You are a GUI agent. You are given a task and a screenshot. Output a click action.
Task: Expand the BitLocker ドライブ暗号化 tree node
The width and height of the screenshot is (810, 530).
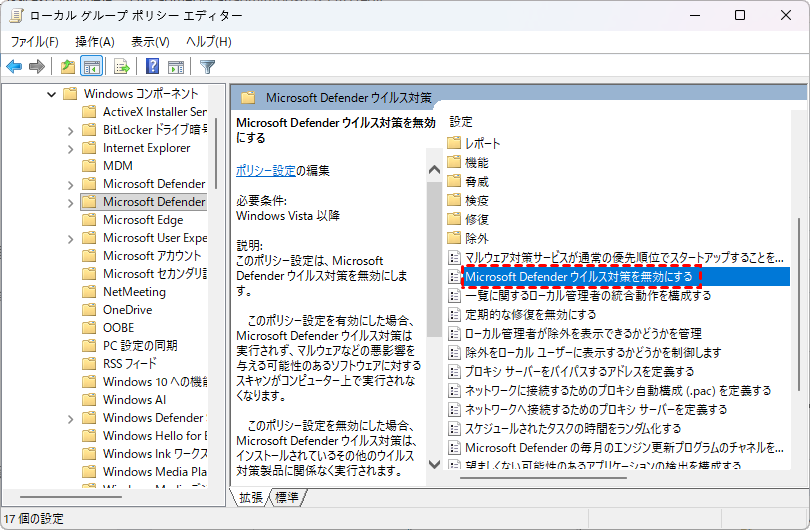[69, 130]
